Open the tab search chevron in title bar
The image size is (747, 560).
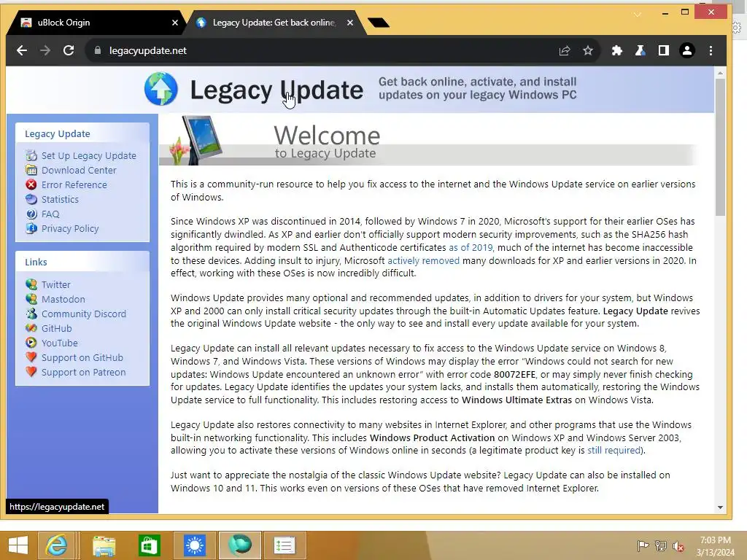click(637, 15)
